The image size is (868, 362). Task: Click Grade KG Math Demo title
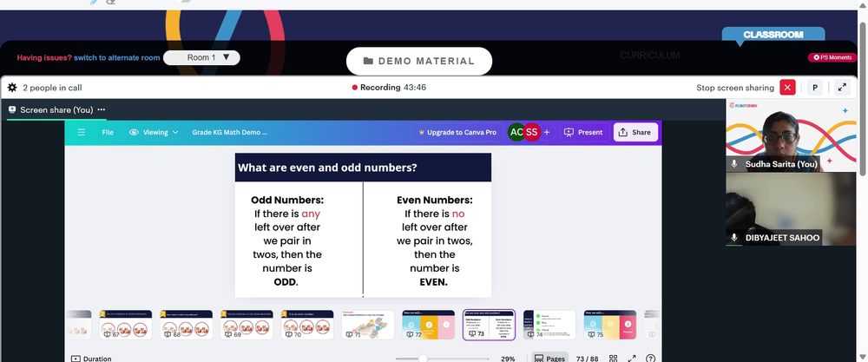229,132
